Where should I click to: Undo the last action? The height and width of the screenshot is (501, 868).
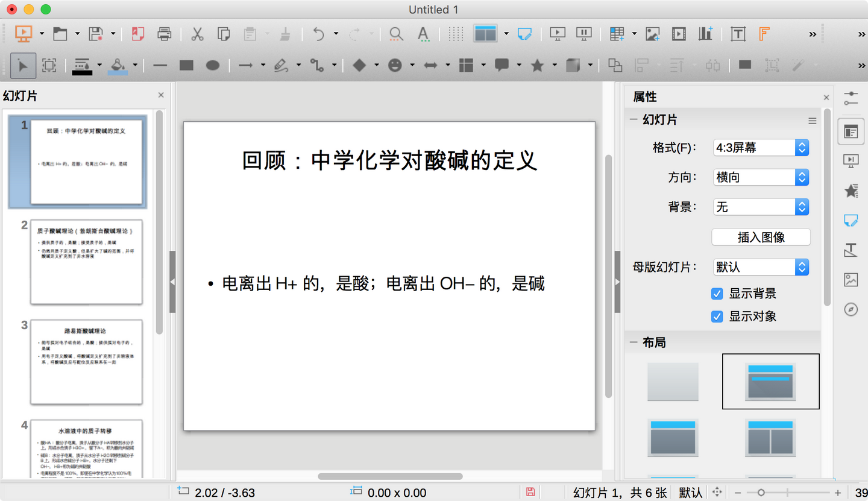tap(318, 34)
